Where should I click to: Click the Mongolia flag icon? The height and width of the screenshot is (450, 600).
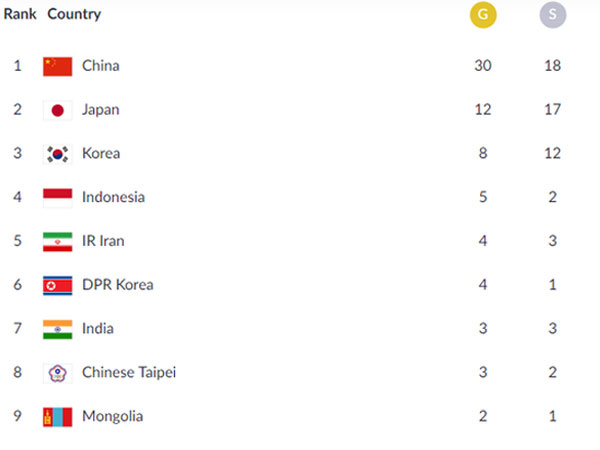[57, 417]
